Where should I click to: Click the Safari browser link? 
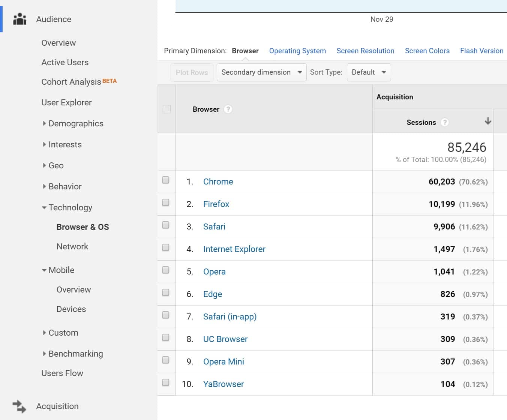pyautogui.click(x=214, y=226)
